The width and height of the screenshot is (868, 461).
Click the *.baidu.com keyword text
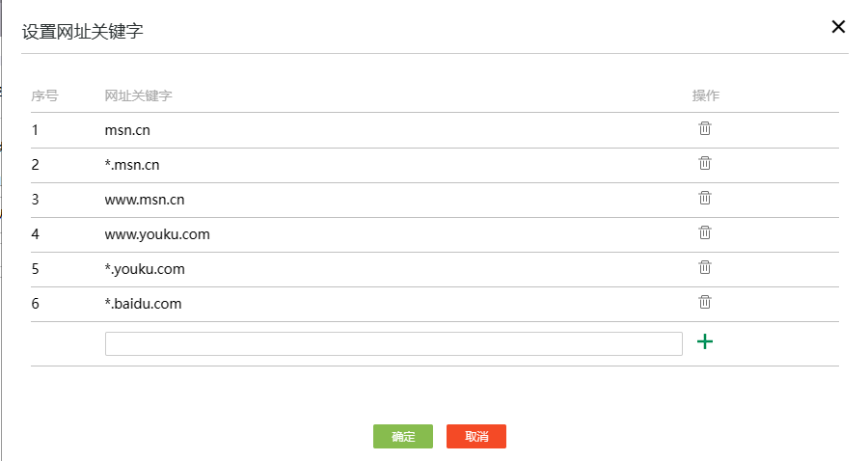pyautogui.click(x=143, y=304)
